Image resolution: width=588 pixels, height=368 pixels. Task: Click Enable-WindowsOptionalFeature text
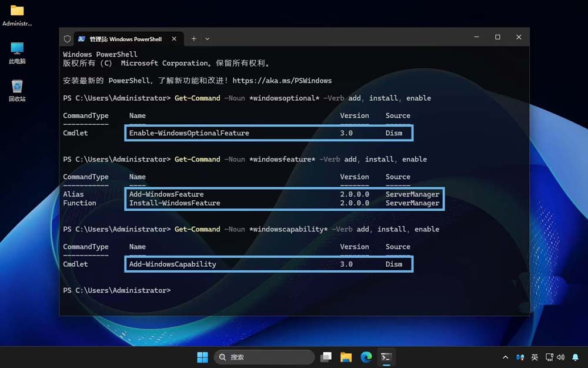(189, 133)
